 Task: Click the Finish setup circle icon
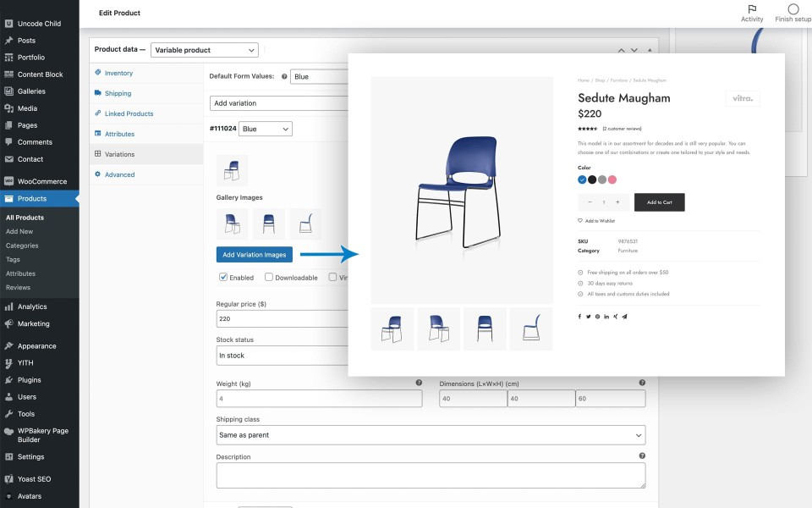pyautogui.click(x=793, y=9)
